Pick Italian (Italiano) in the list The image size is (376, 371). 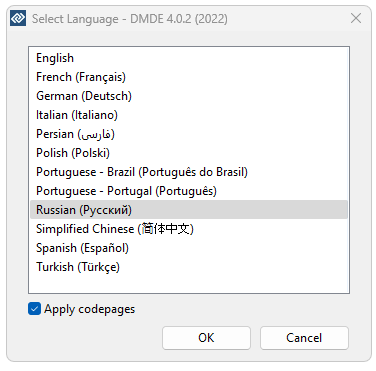189,115
